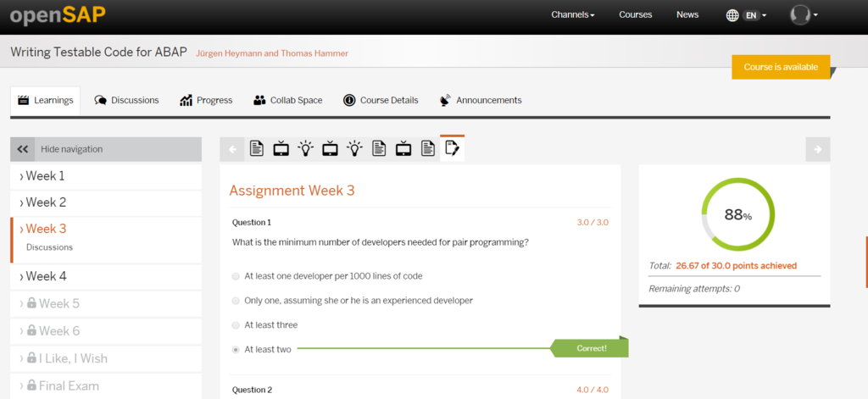This screenshot has height=399, width=868.
Task: Click the 'Assignment Week 3' heading
Action: point(292,191)
